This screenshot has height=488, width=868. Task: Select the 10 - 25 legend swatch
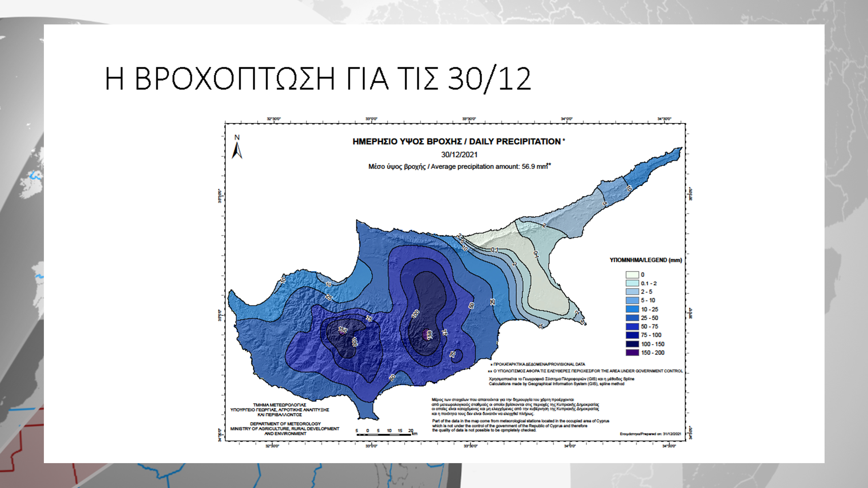632,310
